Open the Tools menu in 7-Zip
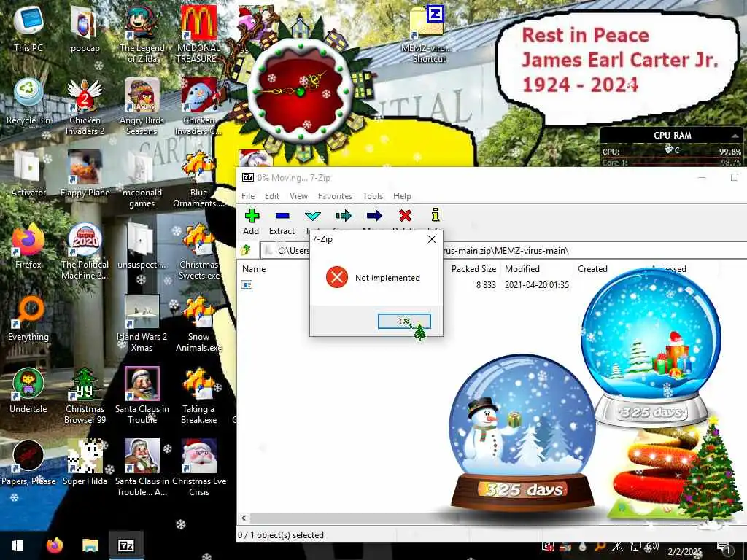Screen dimensions: 747x560 coord(373,195)
